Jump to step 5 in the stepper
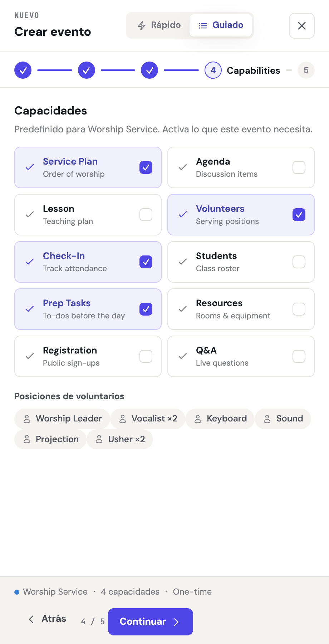The image size is (329, 644). pos(306,70)
